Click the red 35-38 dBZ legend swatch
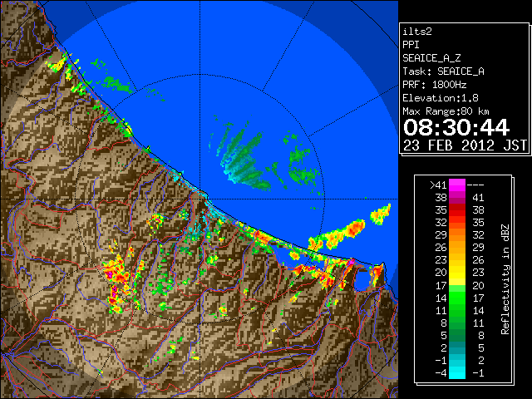Screen dimensions: 532x399 click(x=457, y=210)
